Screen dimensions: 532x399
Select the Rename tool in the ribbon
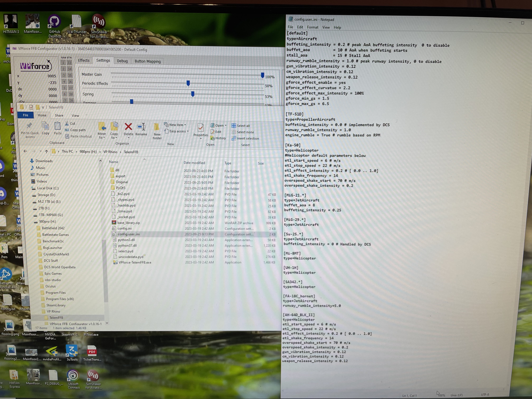[141, 130]
